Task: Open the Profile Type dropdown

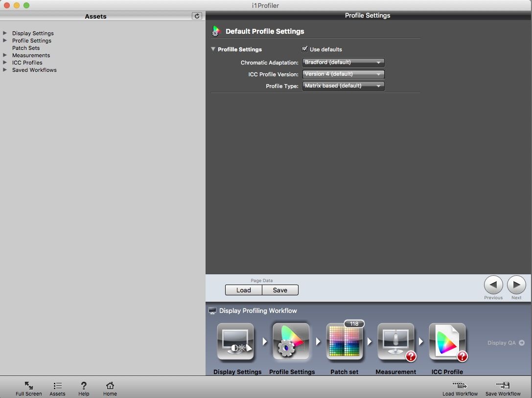Action: click(344, 86)
